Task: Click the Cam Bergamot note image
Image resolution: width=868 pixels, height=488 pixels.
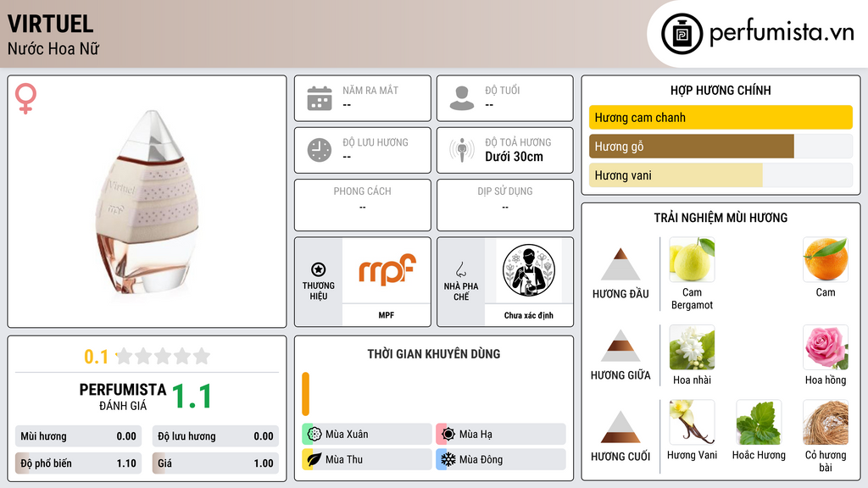Action: click(x=692, y=259)
